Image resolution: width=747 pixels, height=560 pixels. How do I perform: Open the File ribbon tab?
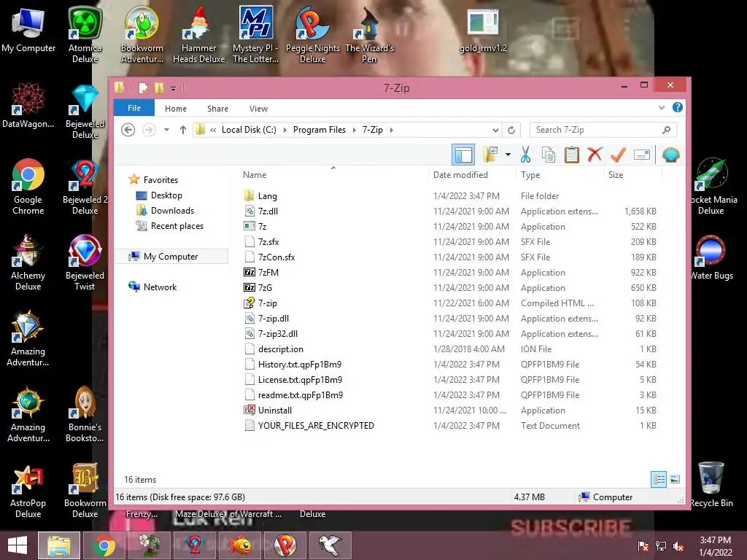(134, 108)
